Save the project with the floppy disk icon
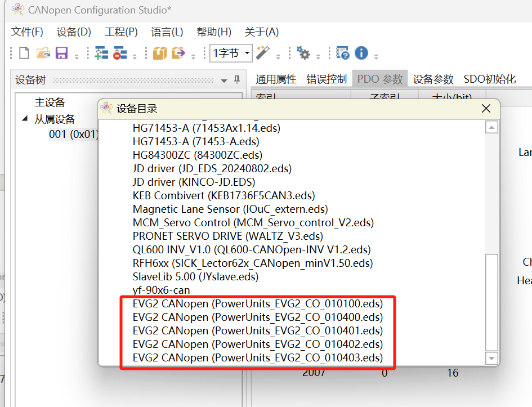Viewport: 532px width, 407px height. click(61, 53)
